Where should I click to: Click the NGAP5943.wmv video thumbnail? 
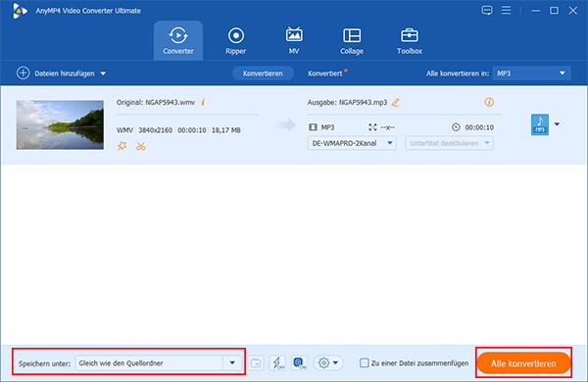point(60,124)
